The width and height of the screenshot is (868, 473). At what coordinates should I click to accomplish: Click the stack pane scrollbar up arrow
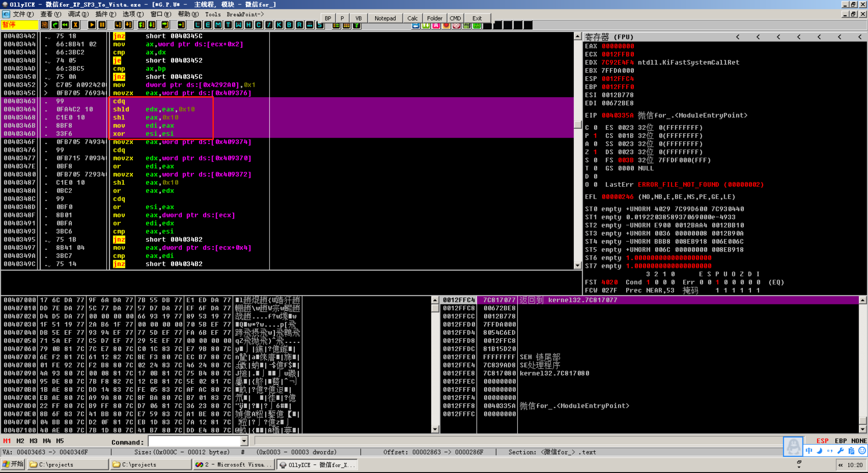pyautogui.click(x=863, y=300)
